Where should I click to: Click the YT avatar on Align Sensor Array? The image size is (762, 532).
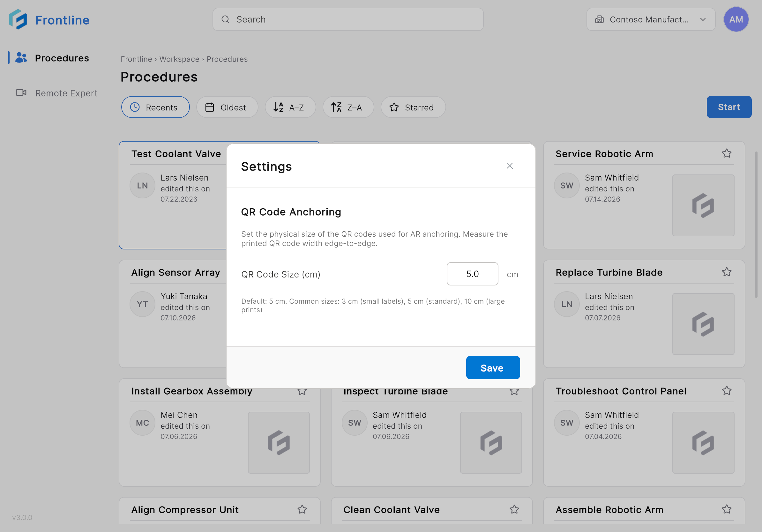tap(142, 304)
